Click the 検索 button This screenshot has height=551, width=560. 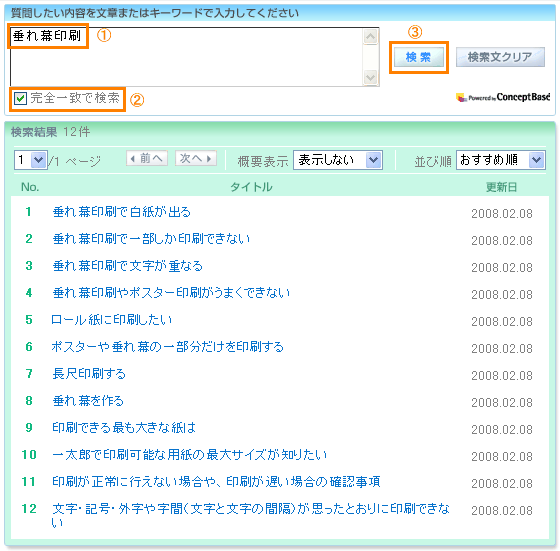[x=419, y=57]
